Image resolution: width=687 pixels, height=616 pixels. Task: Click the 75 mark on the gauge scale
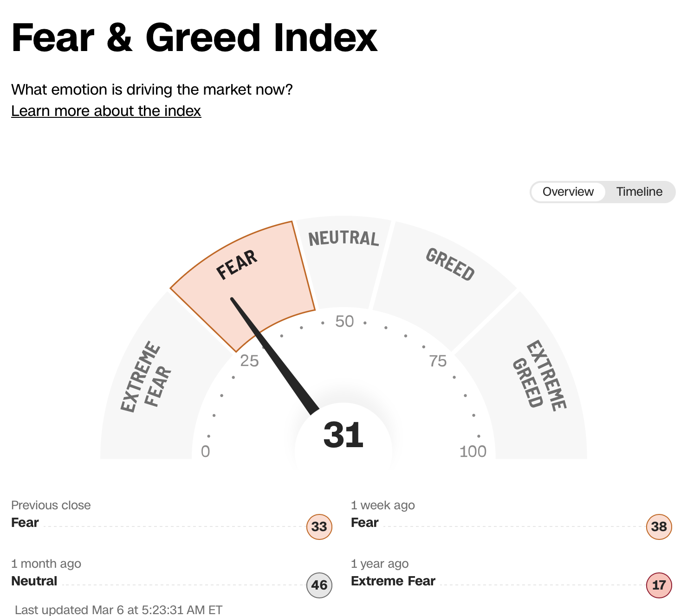(x=438, y=361)
